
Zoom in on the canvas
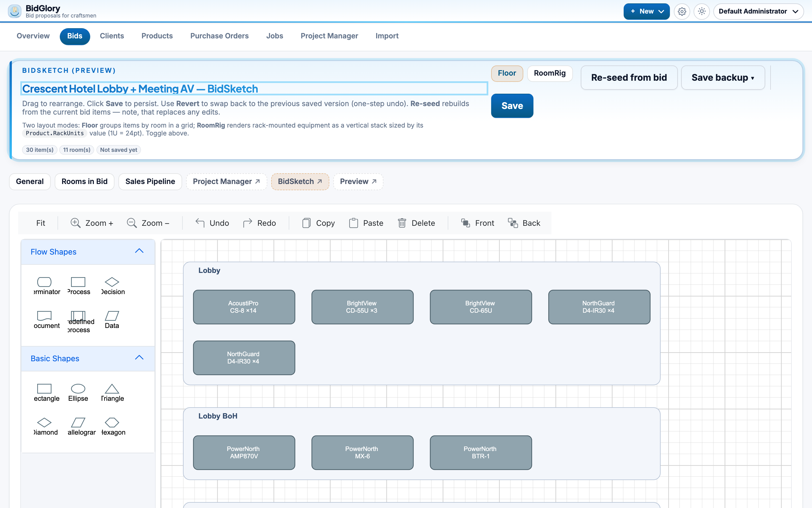pos(92,223)
